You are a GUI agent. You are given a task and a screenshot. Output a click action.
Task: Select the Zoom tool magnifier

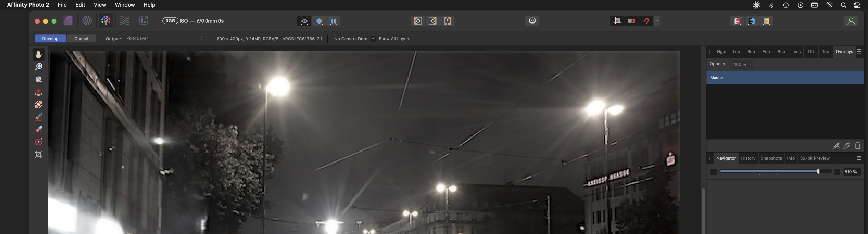(39, 67)
